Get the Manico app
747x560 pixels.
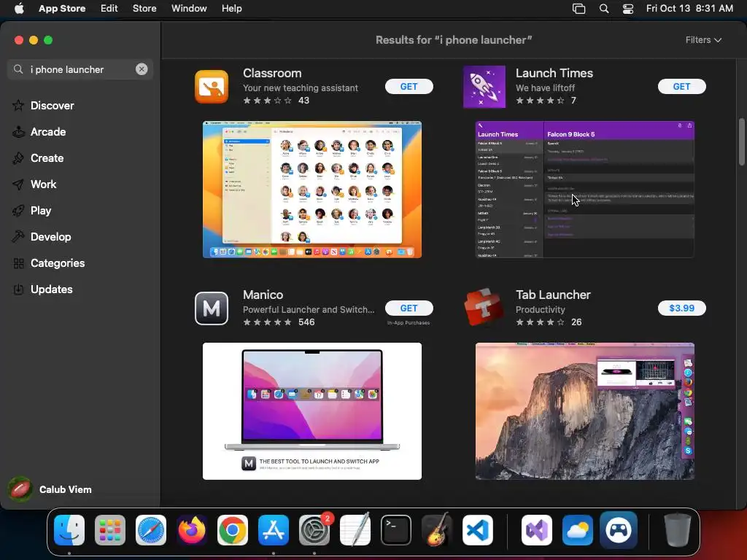409,308
